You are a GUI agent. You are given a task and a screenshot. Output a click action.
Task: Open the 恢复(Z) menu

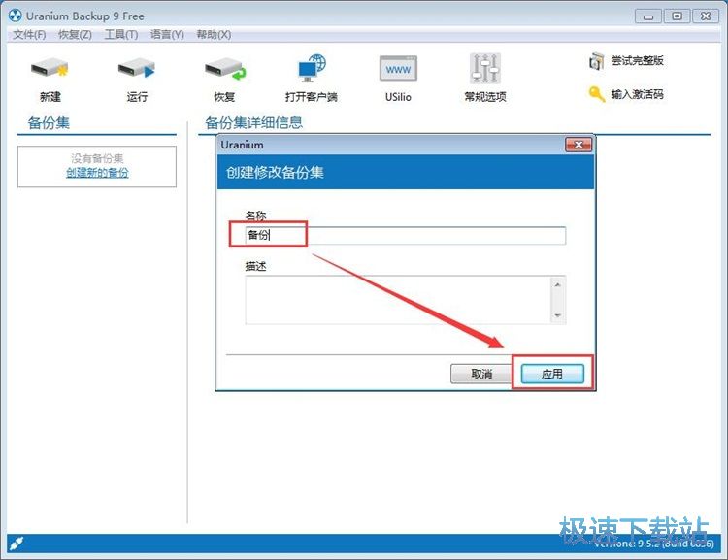(75, 34)
